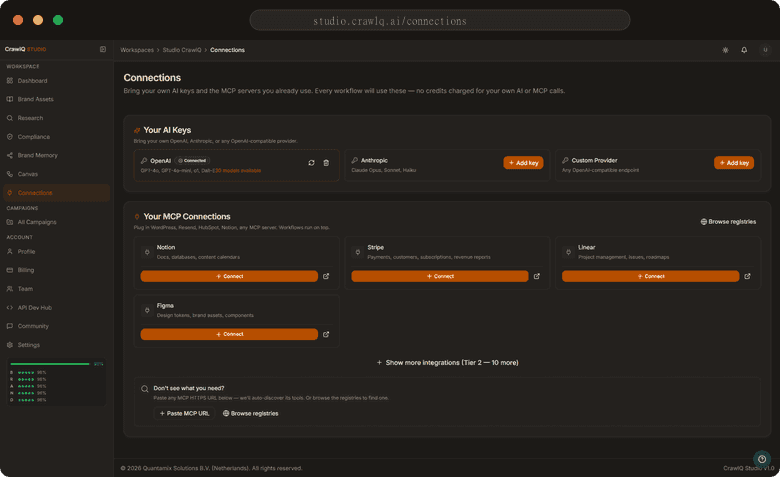
Task: Click the Figma plug icon
Action: coord(147,310)
